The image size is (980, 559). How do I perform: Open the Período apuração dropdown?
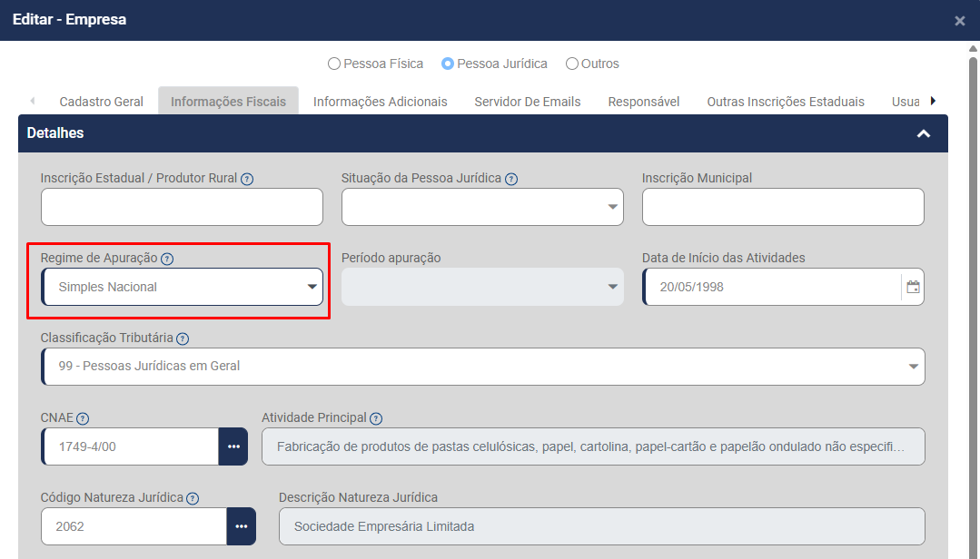pos(482,287)
